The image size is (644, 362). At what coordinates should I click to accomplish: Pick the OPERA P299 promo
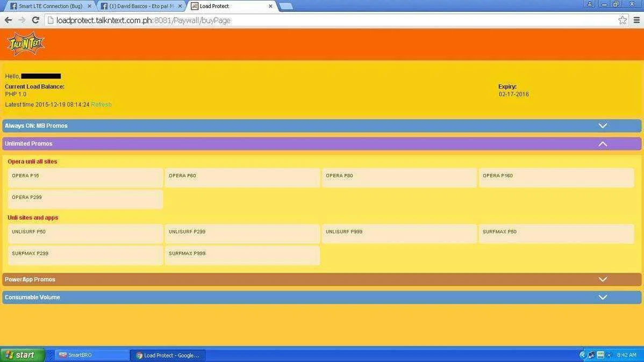(x=85, y=199)
